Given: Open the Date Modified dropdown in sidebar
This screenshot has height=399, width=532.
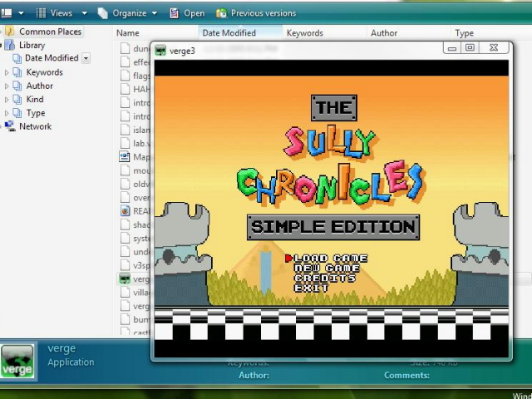Looking at the screenshot, I should click(x=86, y=58).
